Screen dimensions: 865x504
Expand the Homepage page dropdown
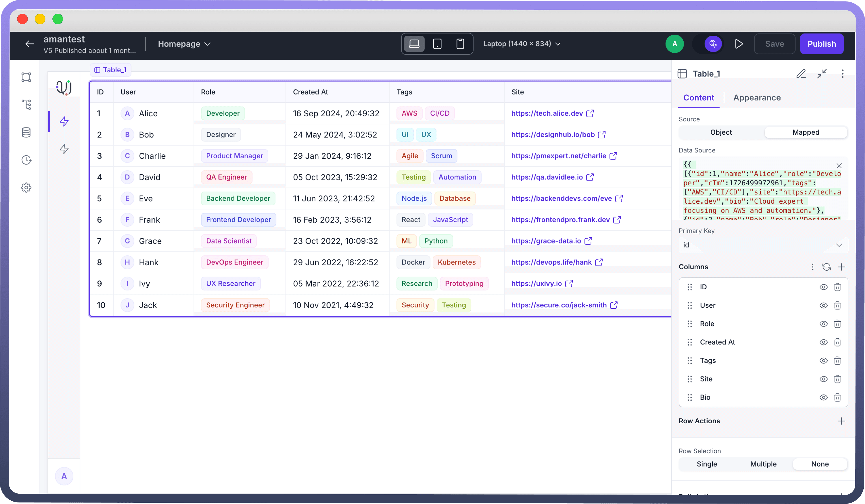pyautogui.click(x=184, y=44)
